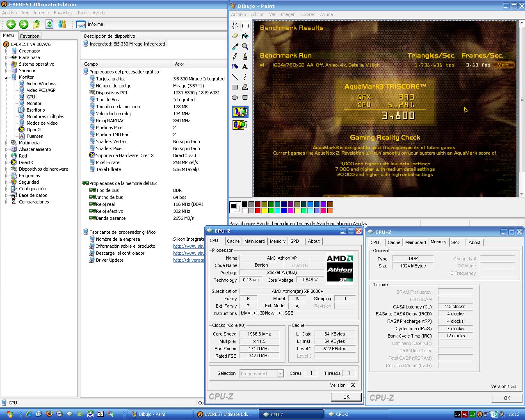Pick the Eraser tool in Paint

pyautogui.click(x=235, y=36)
